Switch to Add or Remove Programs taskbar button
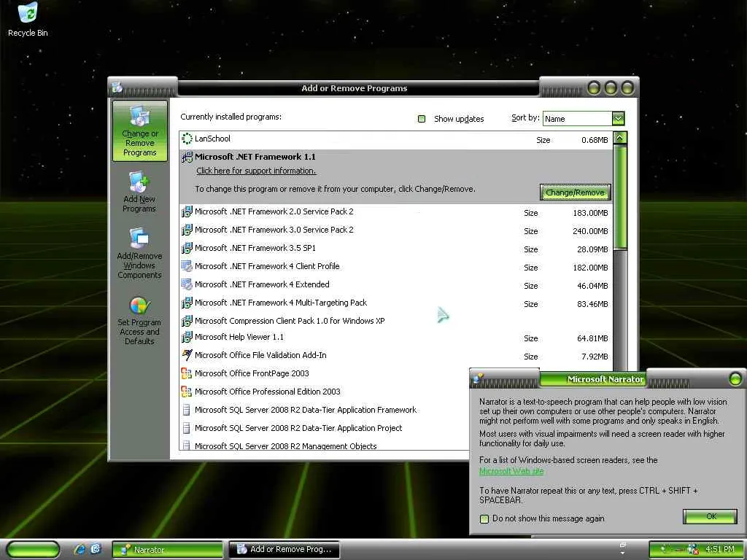747x560 pixels. (285, 549)
